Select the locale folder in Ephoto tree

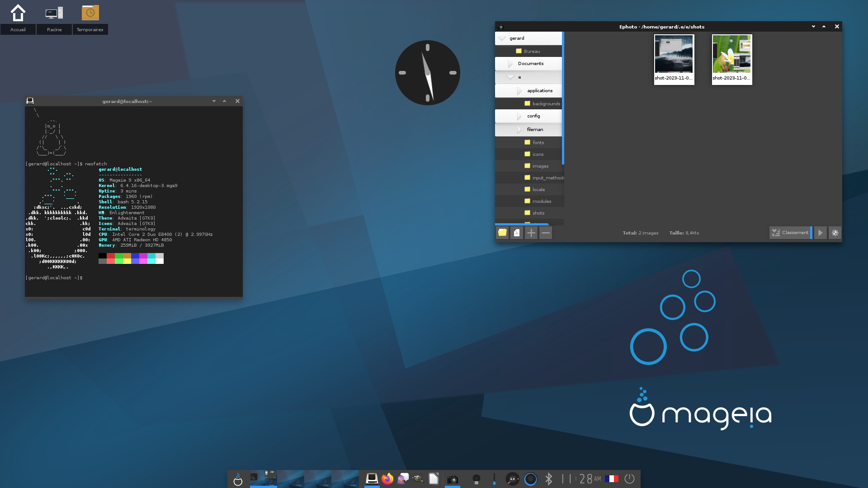click(x=528, y=189)
